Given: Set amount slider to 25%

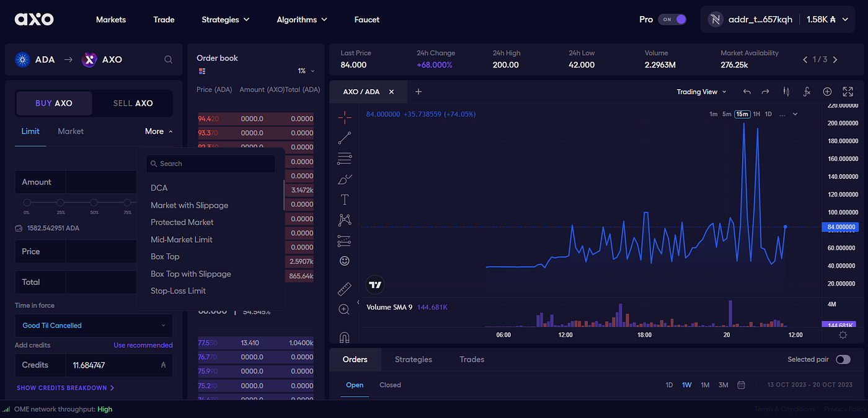Looking at the screenshot, I should (60, 202).
